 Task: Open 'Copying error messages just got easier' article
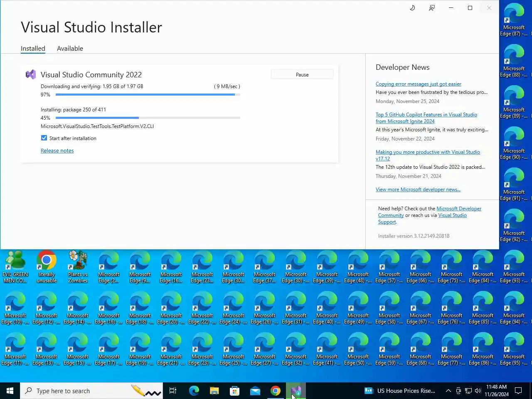(419, 84)
